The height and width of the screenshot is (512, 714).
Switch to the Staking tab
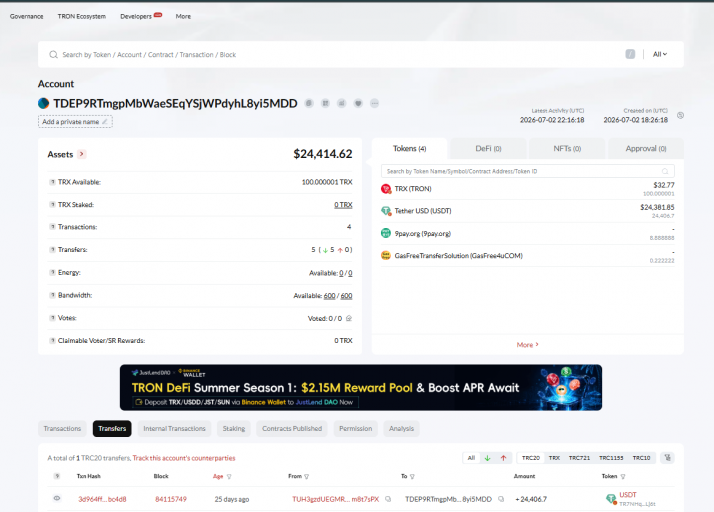[x=234, y=429]
